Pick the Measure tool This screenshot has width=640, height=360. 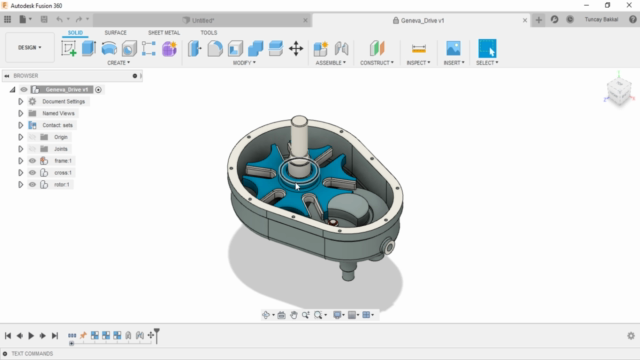[419, 49]
